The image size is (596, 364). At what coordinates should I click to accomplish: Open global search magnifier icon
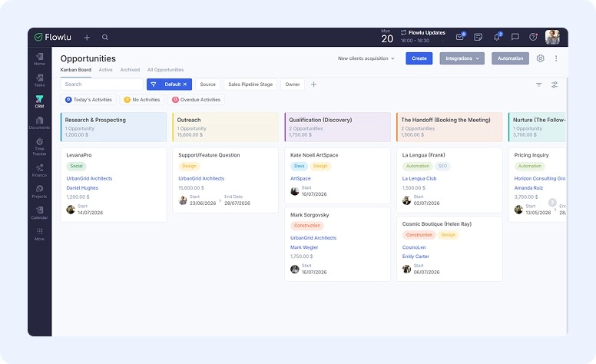(x=105, y=37)
